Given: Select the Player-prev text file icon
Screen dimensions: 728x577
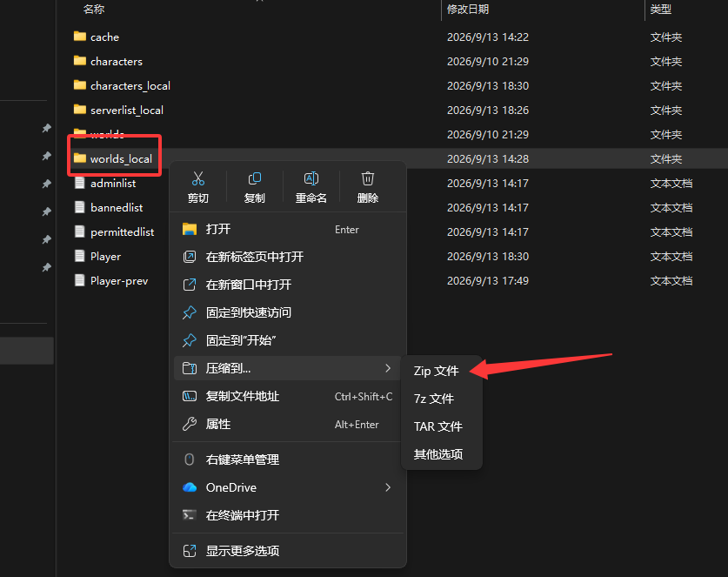Looking at the screenshot, I should tap(80, 280).
